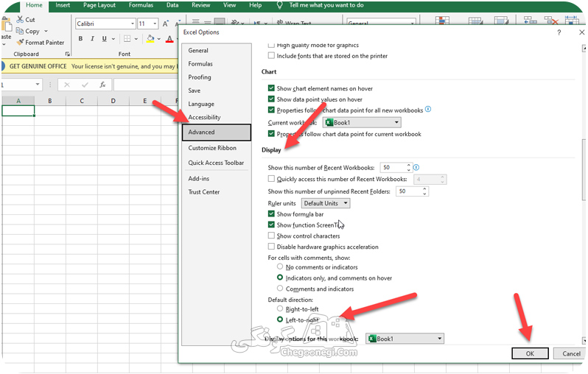Open the Ruler units Default Units dropdown
Viewport: 588px width, 374px height.
[326, 203]
